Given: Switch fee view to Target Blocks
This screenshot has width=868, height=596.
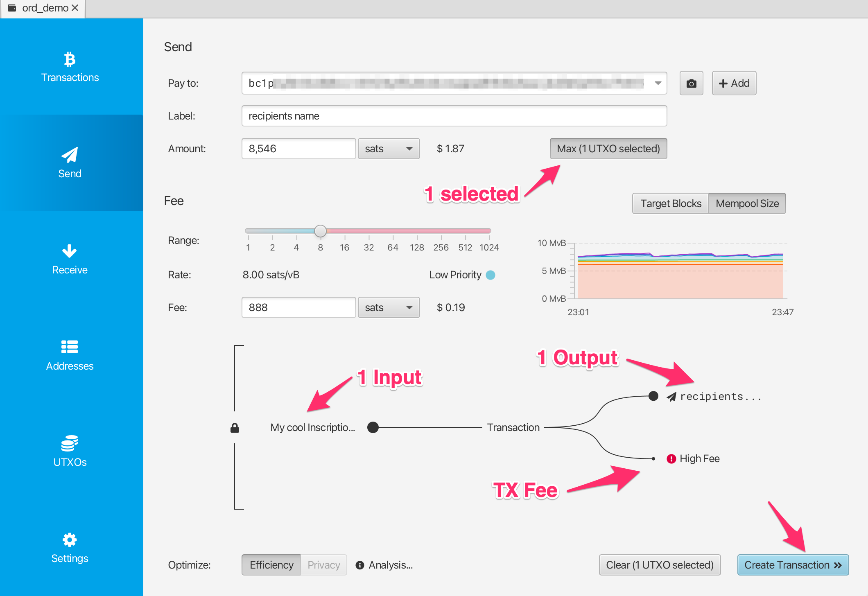Looking at the screenshot, I should coord(670,203).
